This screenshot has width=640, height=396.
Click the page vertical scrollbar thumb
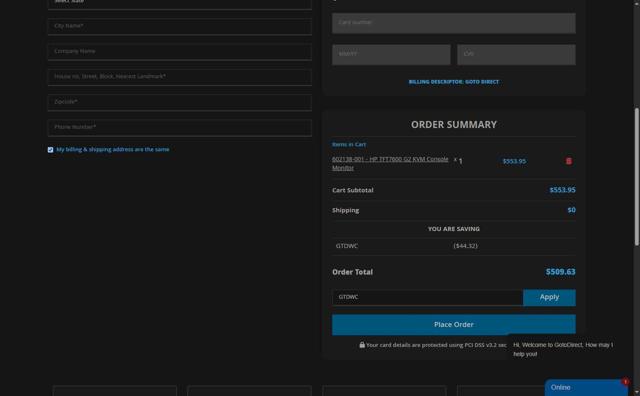(636, 176)
